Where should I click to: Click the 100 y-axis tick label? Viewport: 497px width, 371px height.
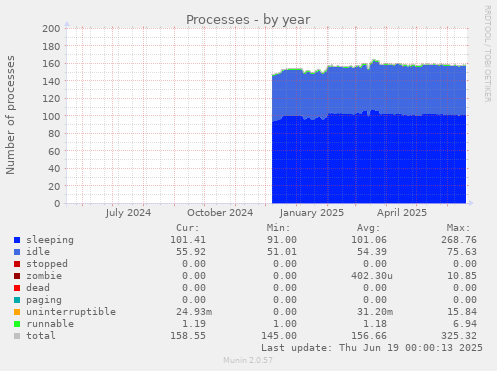[x=51, y=116]
